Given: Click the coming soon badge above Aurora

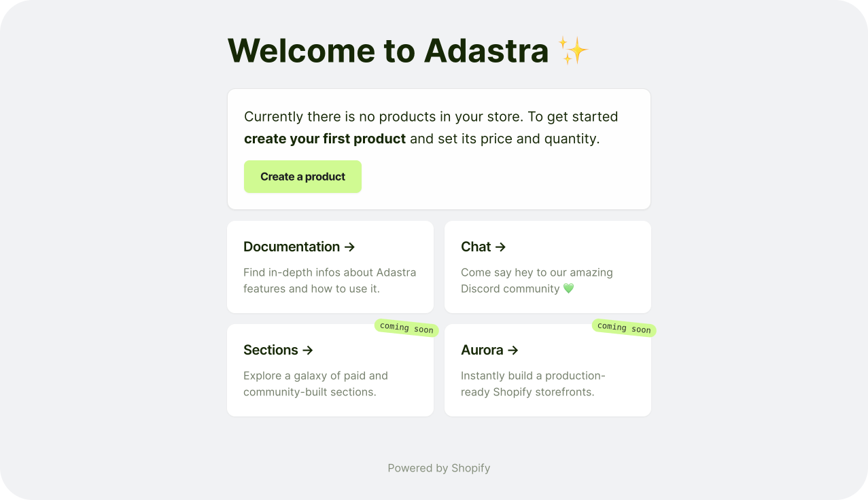Looking at the screenshot, I should click(x=623, y=327).
